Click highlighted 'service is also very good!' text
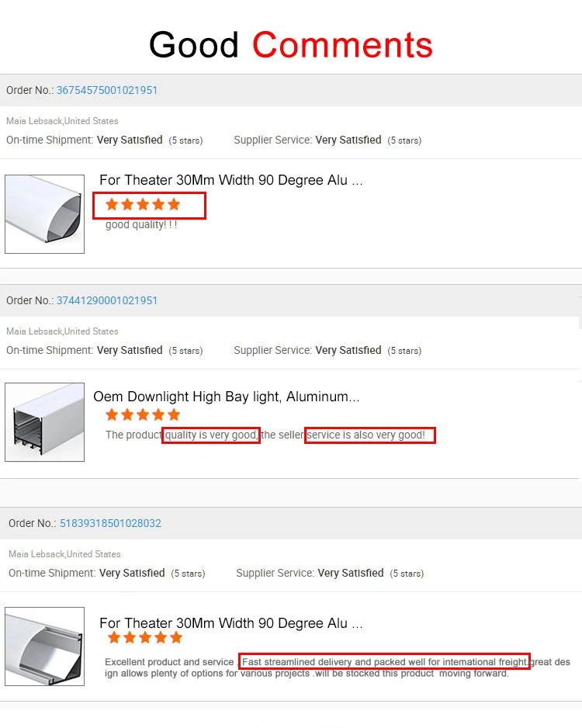This screenshot has height=728, width=582. coord(369,435)
